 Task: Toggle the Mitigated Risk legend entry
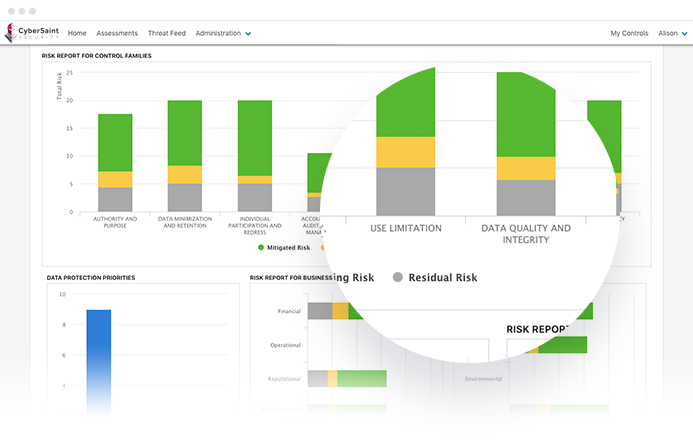[x=284, y=247]
